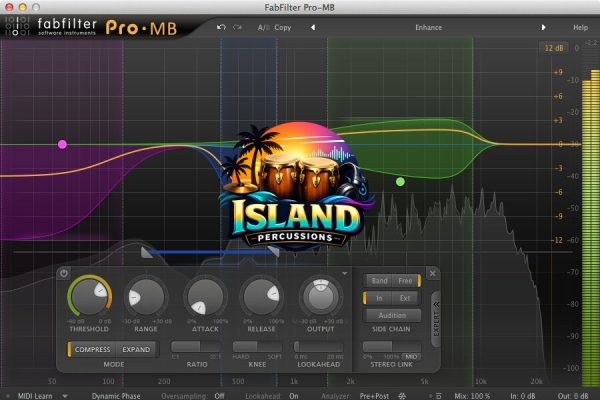The height and width of the screenshot is (400, 600).
Task: Click the output options icon beside Mix
Action: [x=438, y=396]
